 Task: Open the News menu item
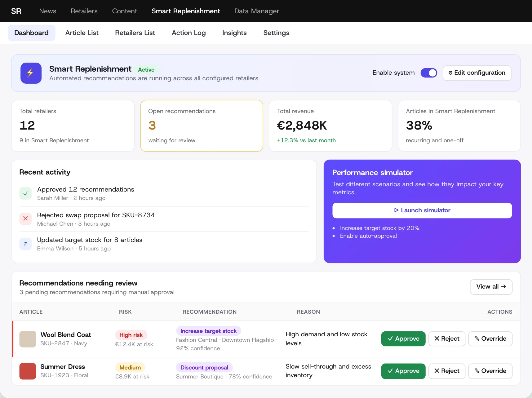pyautogui.click(x=48, y=11)
